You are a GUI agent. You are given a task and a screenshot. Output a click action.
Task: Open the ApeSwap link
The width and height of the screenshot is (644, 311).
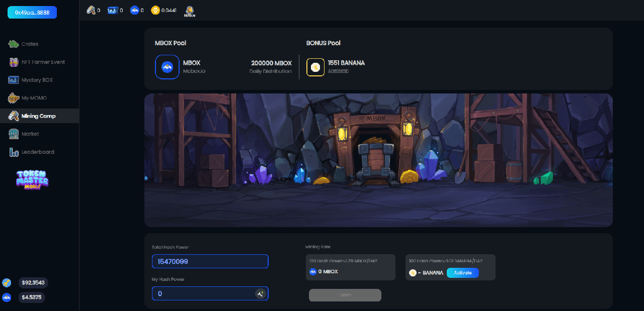coord(338,71)
